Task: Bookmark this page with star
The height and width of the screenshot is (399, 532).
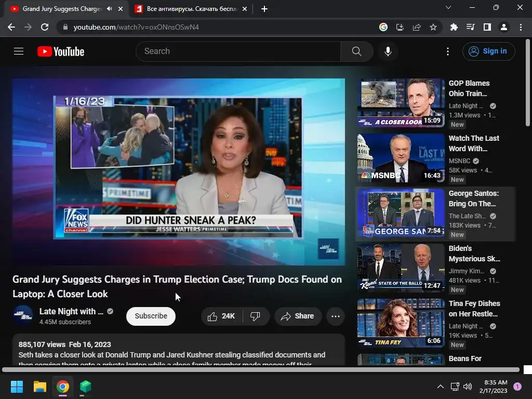Action: 433,27
